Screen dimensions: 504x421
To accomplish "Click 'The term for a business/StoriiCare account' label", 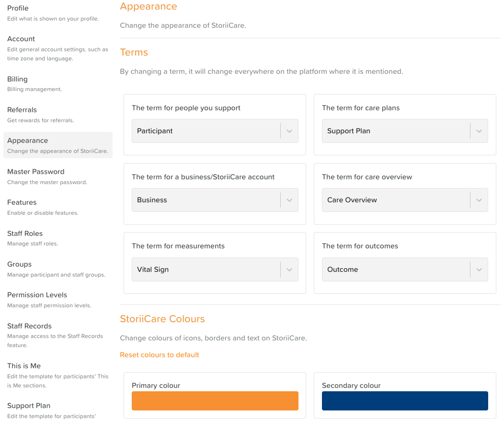I will (203, 177).
